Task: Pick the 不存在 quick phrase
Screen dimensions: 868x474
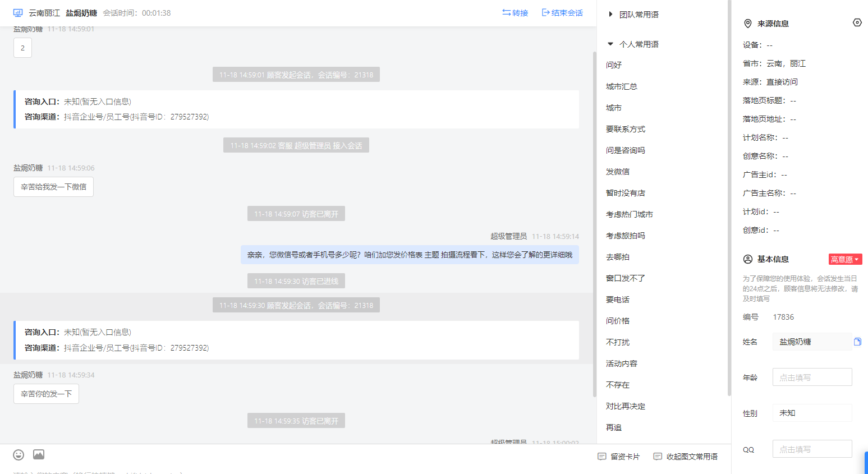Action: point(618,385)
